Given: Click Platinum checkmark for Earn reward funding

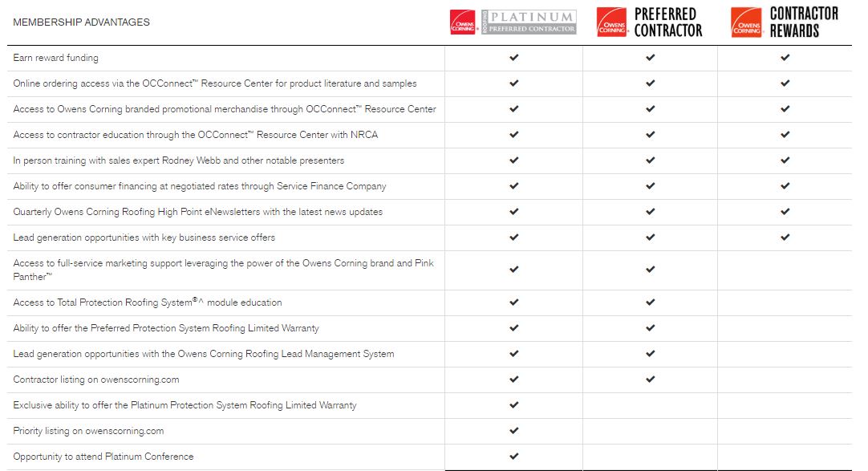Looking at the screenshot, I should pyautogui.click(x=514, y=58).
